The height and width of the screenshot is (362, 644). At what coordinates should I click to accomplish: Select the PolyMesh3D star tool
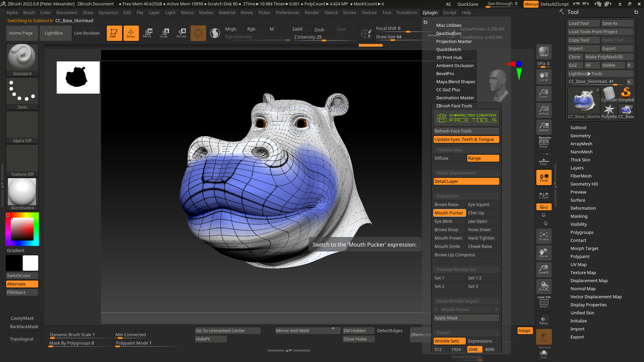coord(609,112)
